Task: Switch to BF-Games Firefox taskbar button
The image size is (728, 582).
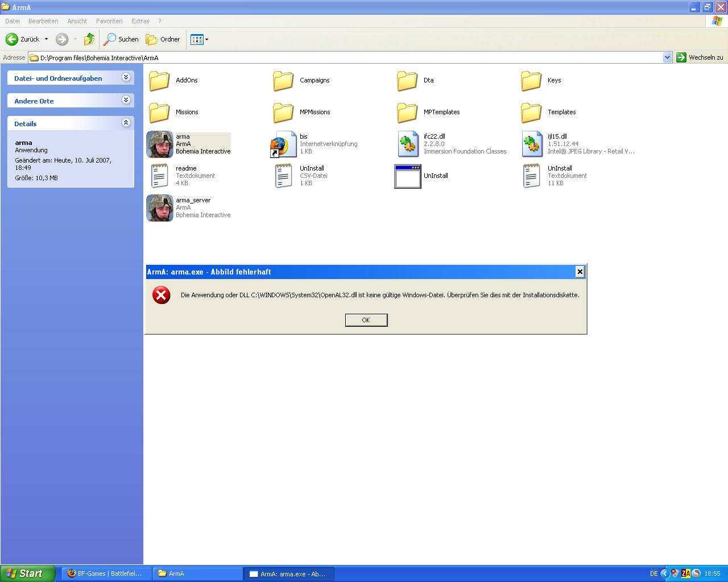Action: coord(105,573)
